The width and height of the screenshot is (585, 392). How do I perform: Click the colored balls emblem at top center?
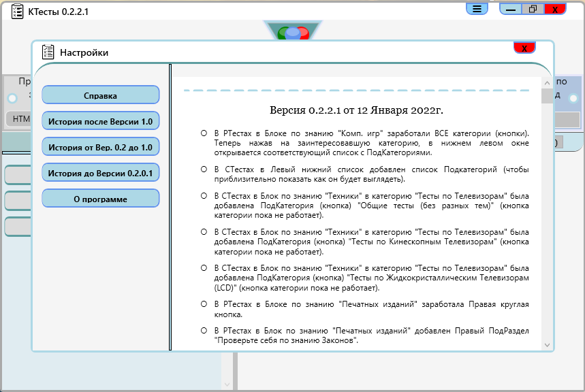point(294,32)
